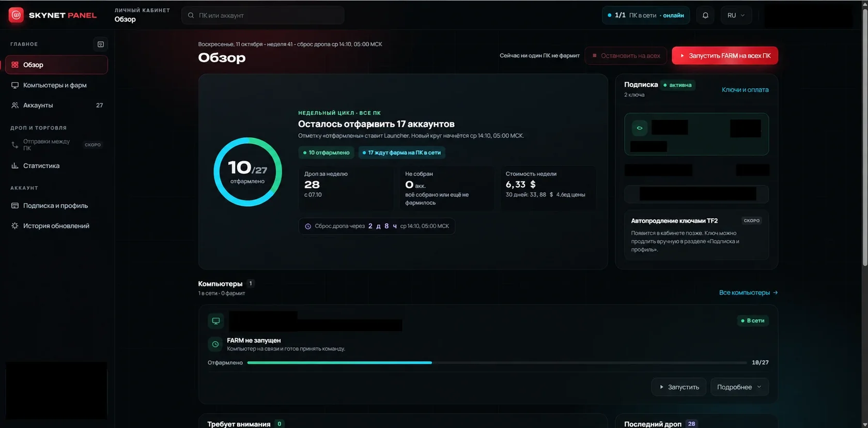Click the 1/1 ПК в сети status badge
Image resolution: width=868 pixels, height=428 pixels.
(x=646, y=16)
